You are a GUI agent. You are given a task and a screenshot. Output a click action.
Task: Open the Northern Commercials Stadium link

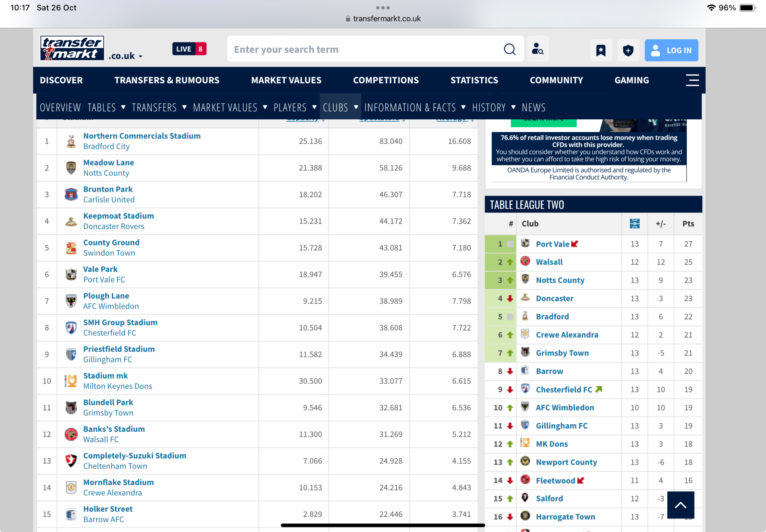point(142,136)
